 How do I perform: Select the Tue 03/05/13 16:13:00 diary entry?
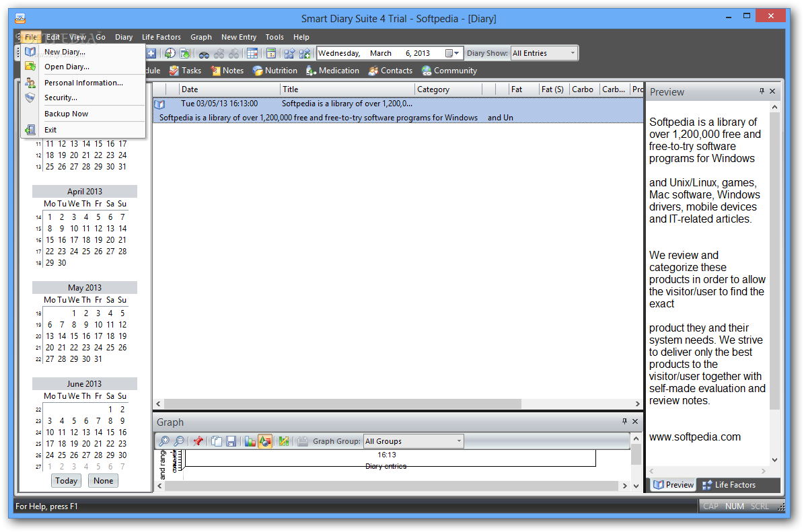click(x=398, y=110)
